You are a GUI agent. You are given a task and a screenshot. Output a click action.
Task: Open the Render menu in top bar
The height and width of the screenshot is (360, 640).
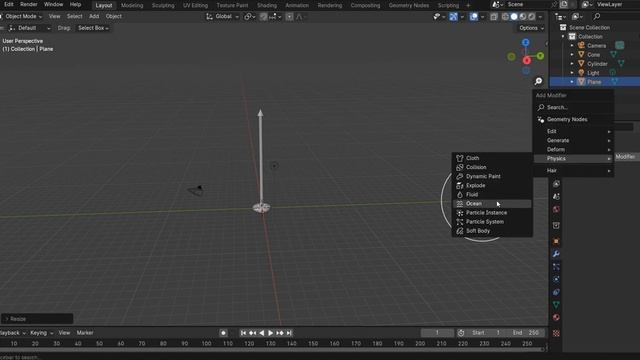(x=29, y=4)
